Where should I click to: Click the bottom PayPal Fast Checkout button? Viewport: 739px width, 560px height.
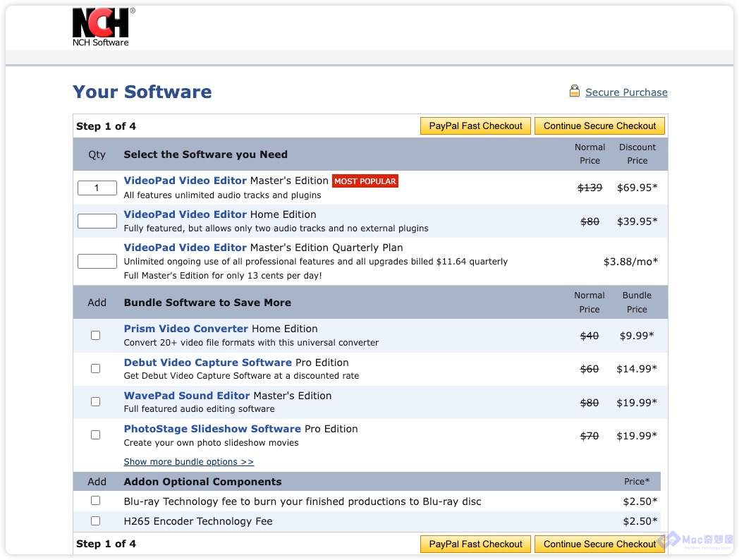tap(475, 544)
